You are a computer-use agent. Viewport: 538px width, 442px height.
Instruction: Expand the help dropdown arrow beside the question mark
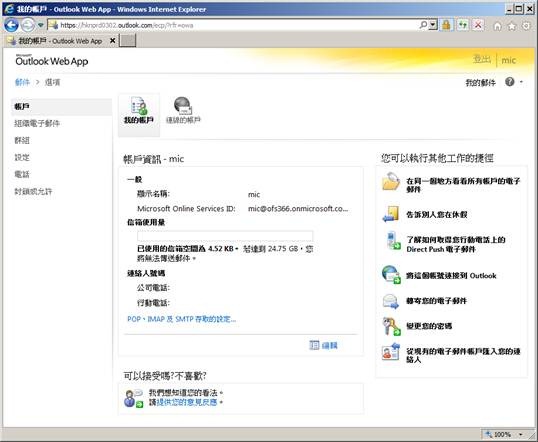pyautogui.click(x=521, y=82)
